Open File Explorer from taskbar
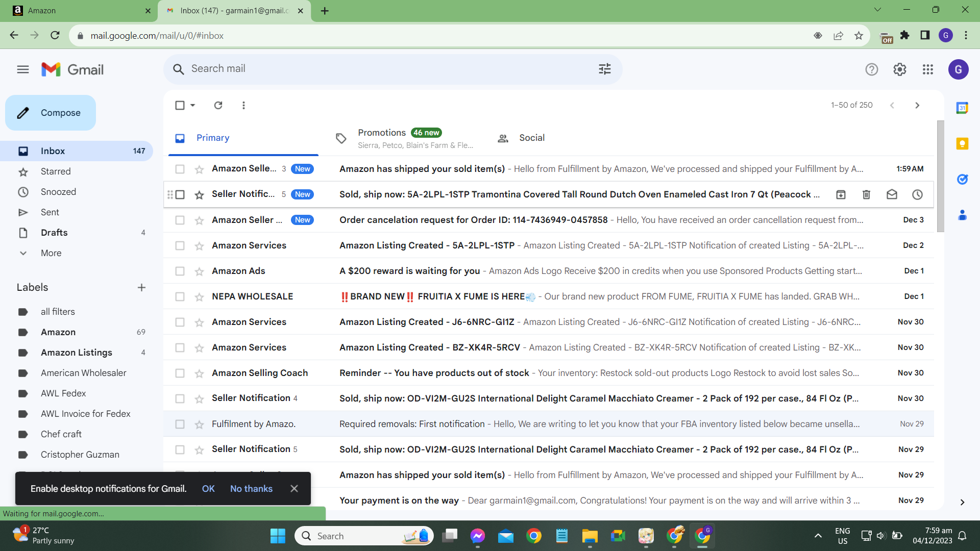980x551 pixels. (x=590, y=536)
